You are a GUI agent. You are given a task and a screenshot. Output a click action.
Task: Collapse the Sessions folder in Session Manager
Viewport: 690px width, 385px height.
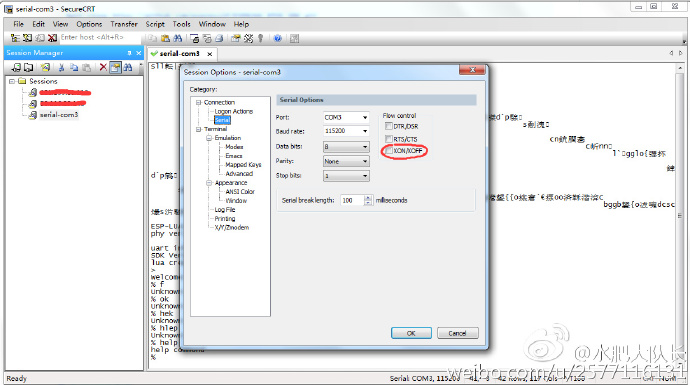click(12, 81)
